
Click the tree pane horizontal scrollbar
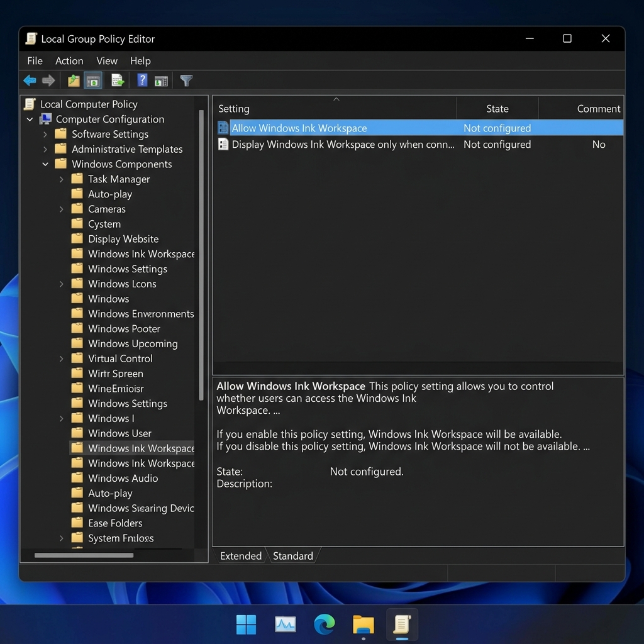[84, 555]
